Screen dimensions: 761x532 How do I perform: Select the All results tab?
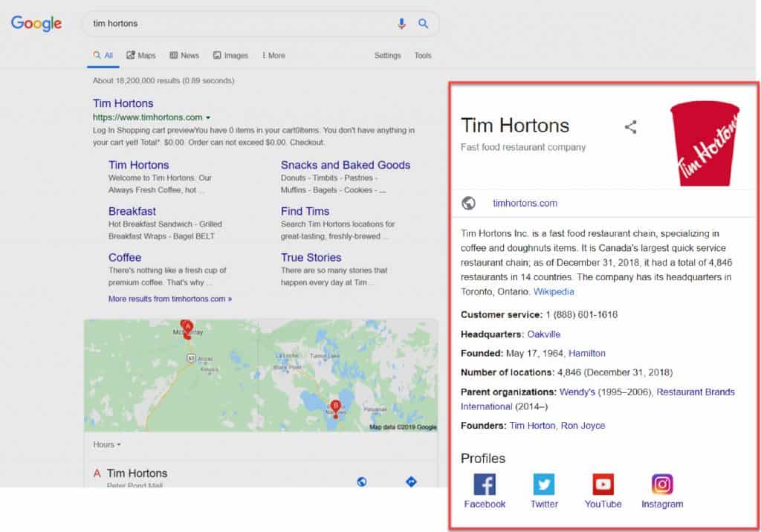pyautogui.click(x=103, y=55)
